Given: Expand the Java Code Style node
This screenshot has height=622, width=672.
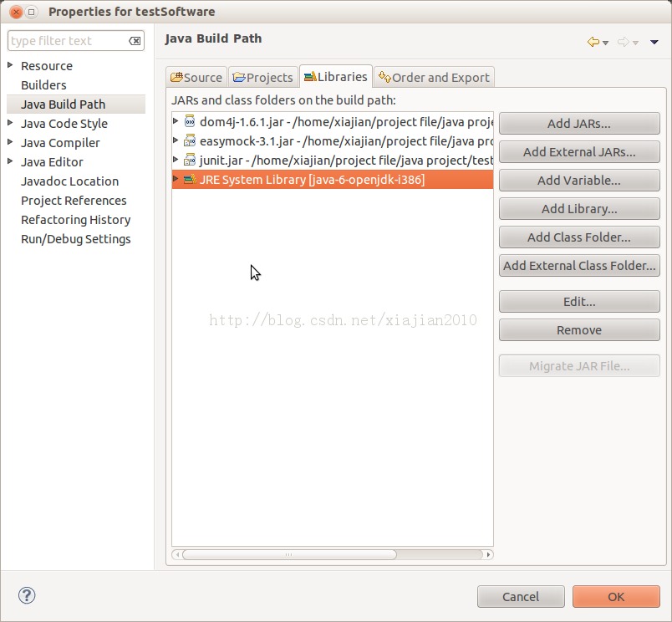Looking at the screenshot, I should click(10, 123).
